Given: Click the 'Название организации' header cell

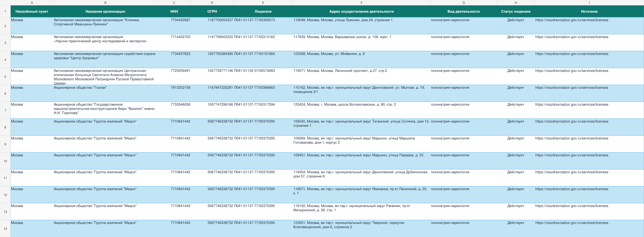Looking at the screenshot, I should (105, 11).
